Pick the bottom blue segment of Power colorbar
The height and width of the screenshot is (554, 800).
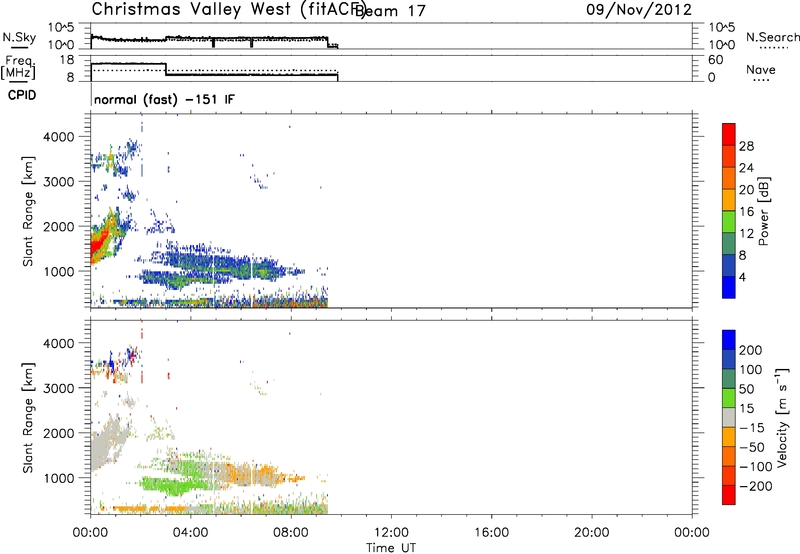(x=729, y=287)
